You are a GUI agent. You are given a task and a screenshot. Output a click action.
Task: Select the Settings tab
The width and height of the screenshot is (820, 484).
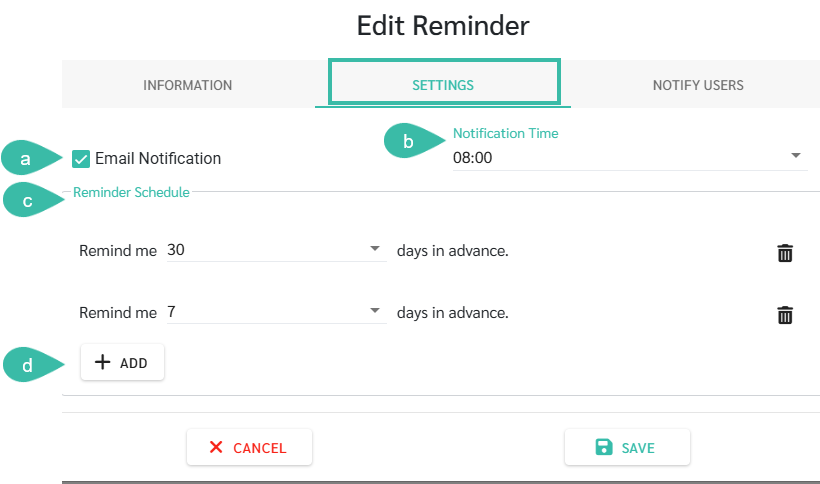coord(443,85)
